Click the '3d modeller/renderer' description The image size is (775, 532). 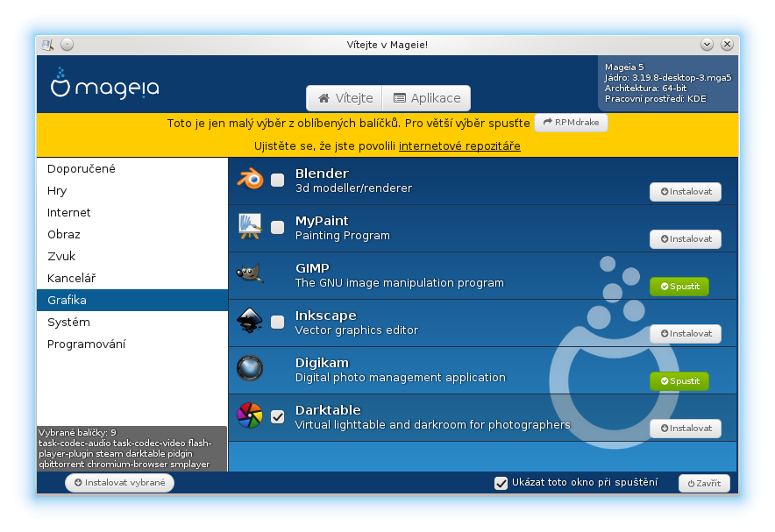[354, 188]
